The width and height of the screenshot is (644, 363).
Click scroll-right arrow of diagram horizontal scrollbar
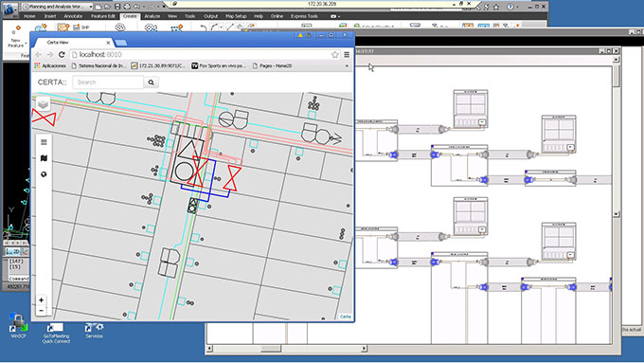(364, 349)
